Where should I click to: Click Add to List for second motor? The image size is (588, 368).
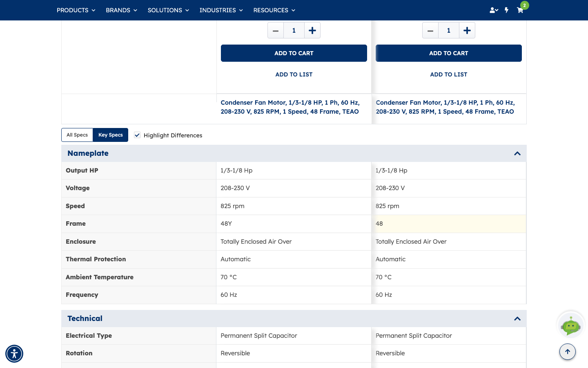(x=449, y=74)
